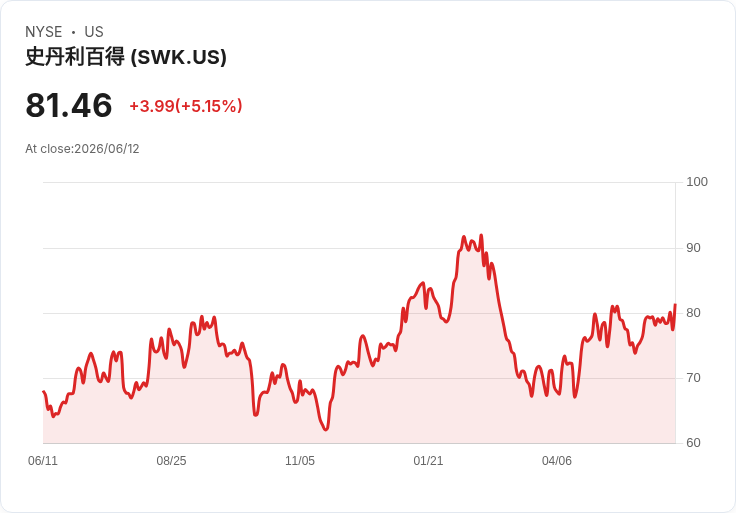Select the 06/11 date on x-axis
This screenshot has width=736, height=513.
(43, 460)
